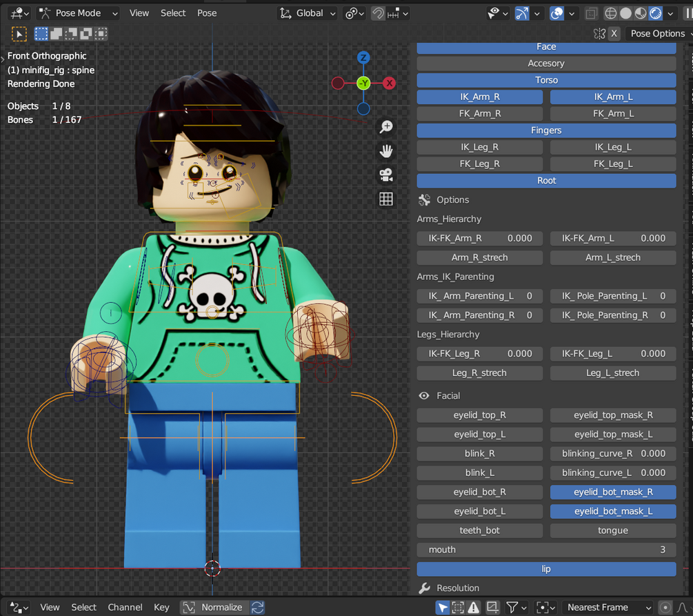The height and width of the screenshot is (616, 693).
Task: Open the viewport View menu
Action: (139, 13)
